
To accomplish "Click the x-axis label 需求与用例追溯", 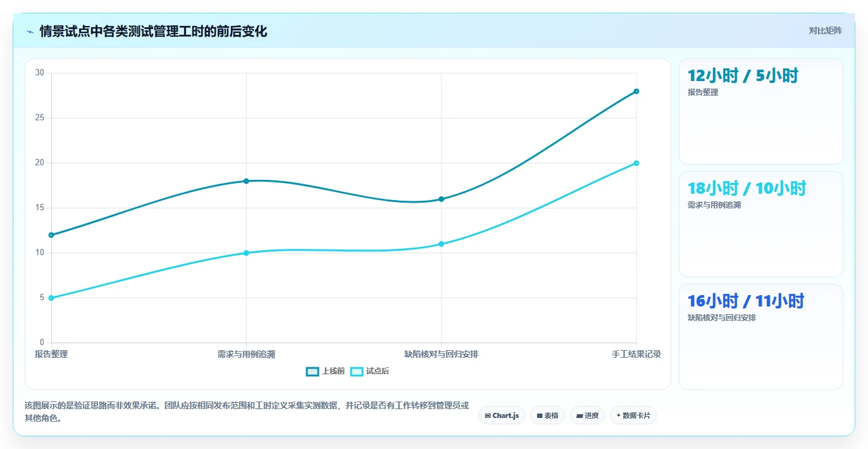I will click(x=246, y=354).
